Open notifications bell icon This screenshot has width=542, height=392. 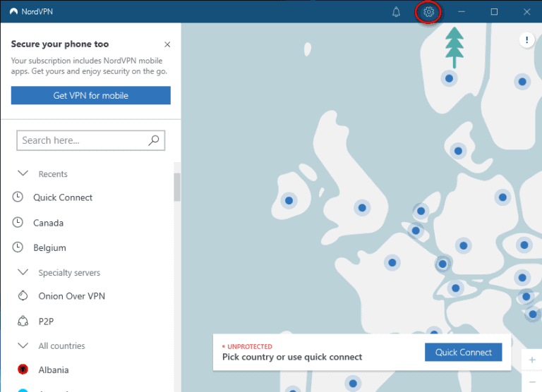pos(396,12)
